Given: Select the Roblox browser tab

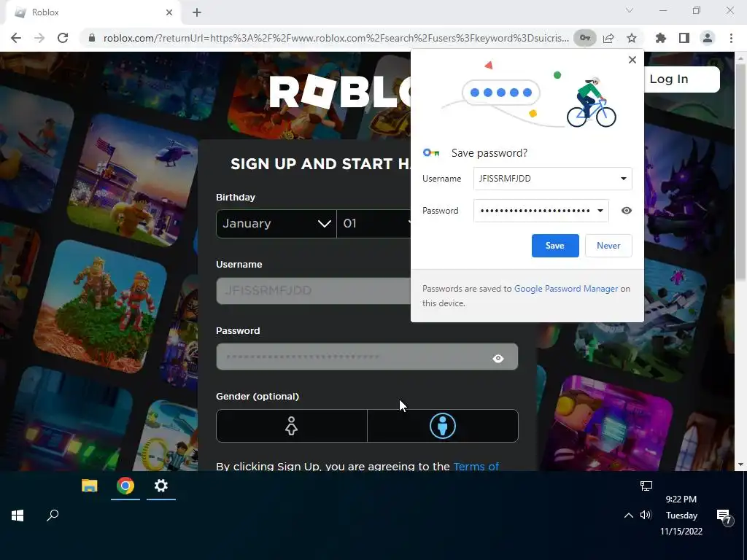Looking at the screenshot, I should [x=93, y=12].
